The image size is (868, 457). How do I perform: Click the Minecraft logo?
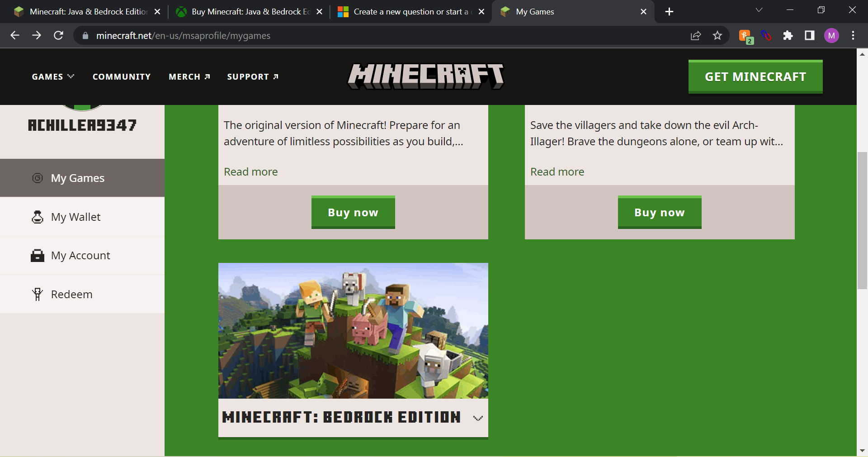point(426,76)
